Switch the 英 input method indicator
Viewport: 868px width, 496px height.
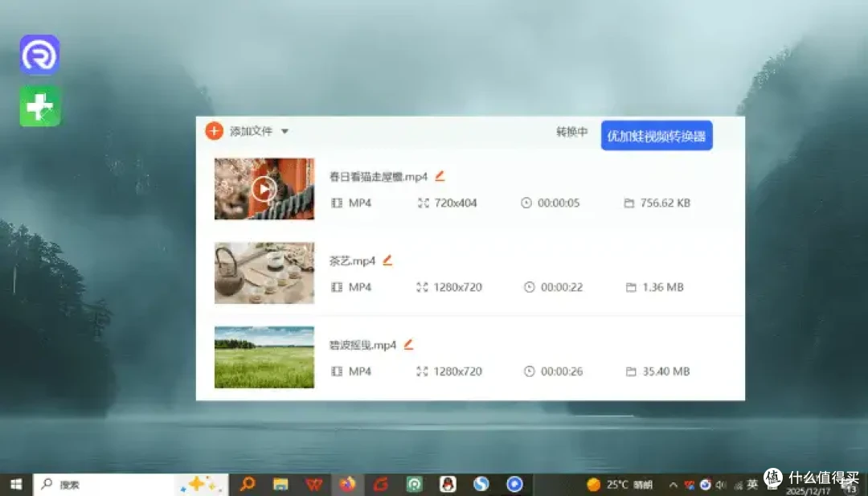coord(752,485)
